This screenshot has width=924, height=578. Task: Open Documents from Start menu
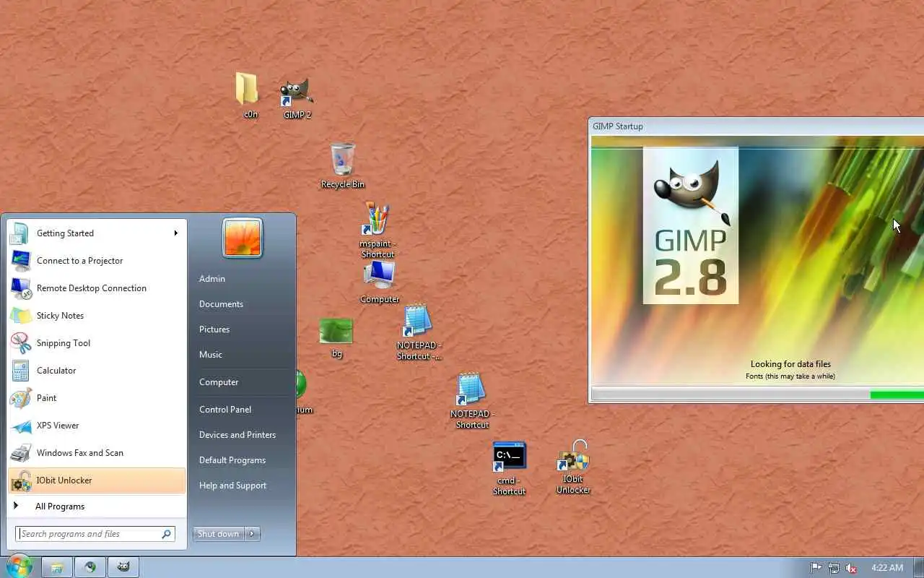click(243, 304)
